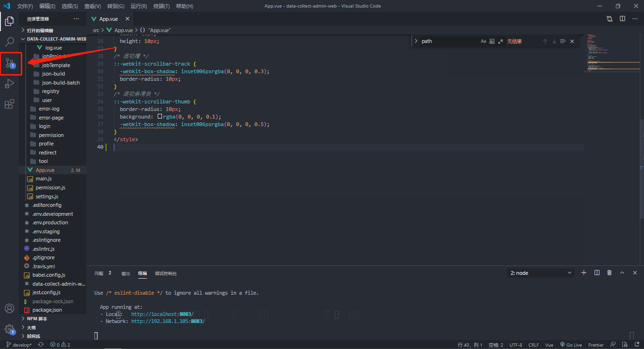644x349 pixels.
Task: Open editor more actions menu
Action: pos(635,19)
